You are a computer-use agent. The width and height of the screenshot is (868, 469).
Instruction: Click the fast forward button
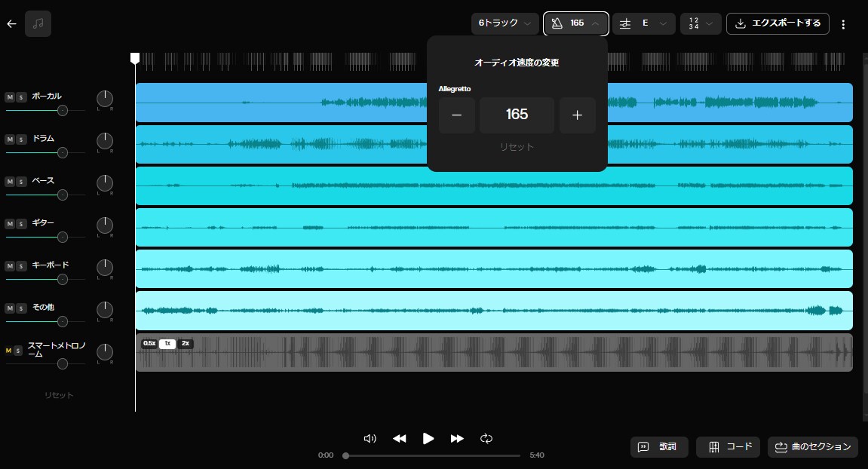pyautogui.click(x=457, y=439)
